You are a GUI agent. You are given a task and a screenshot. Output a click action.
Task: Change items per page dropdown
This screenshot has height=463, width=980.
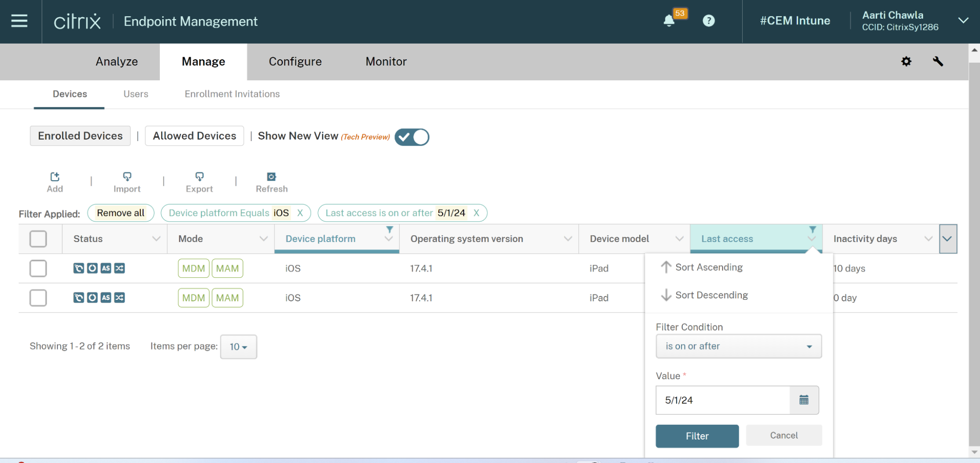[x=238, y=347]
